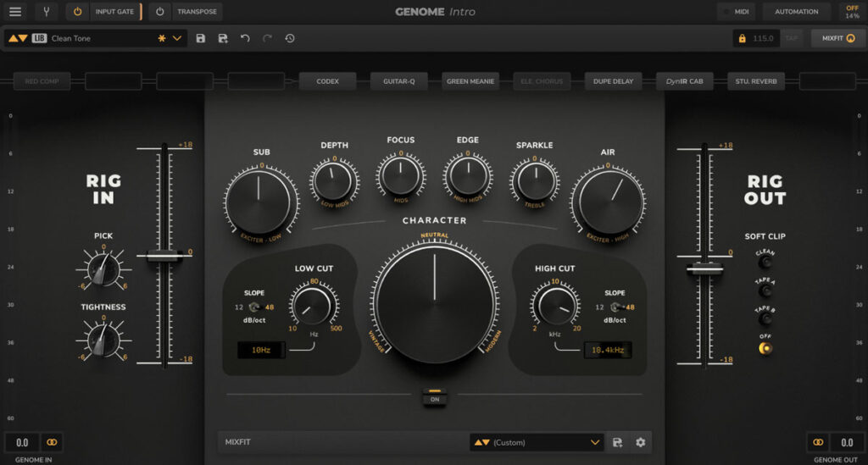This screenshot has width=868, height=465.
Task: Save the current preset
Action: (x=200, y=38)
